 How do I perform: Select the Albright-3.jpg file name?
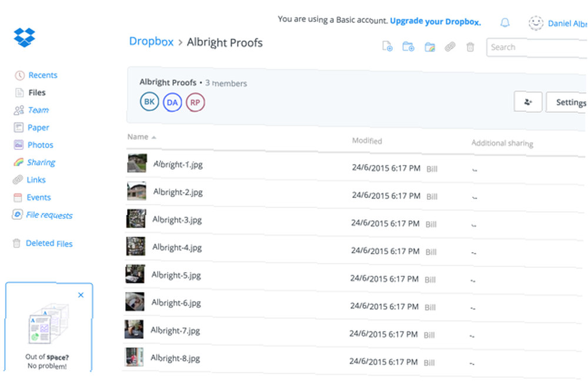(177, 220)
